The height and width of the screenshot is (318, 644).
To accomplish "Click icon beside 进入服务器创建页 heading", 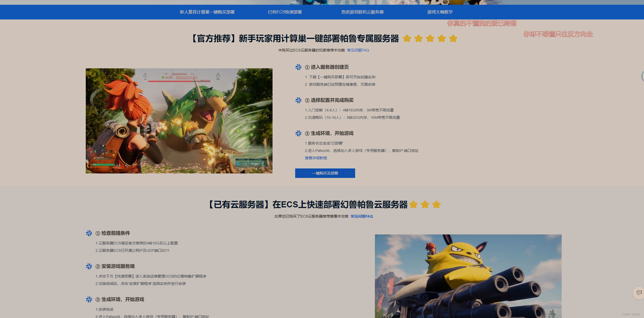I will (x=298, y=67).
